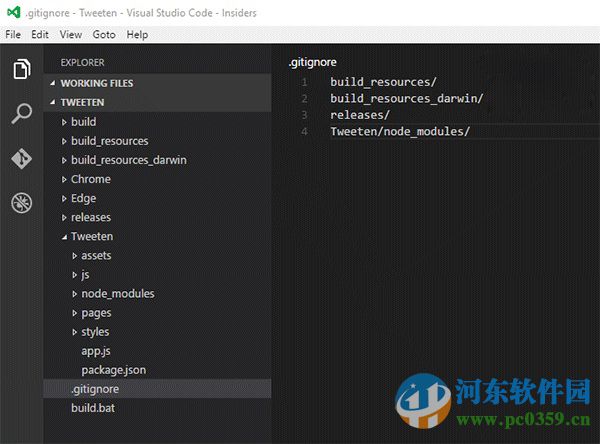600x444 pixels.
Task: Select the build folder name
Action: point(83,122)
